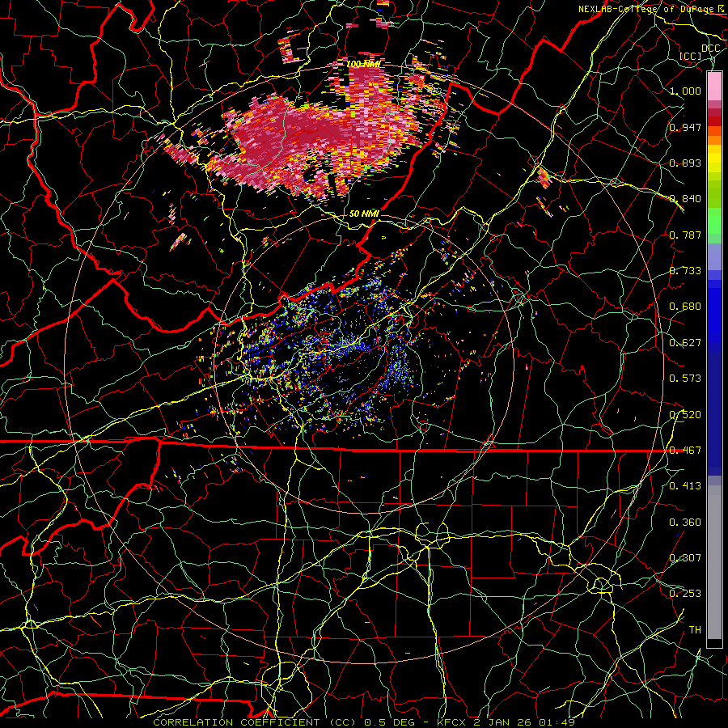Click the 0.5 DEG elevation text
The image size is (728, 728).
click(389, 722)
